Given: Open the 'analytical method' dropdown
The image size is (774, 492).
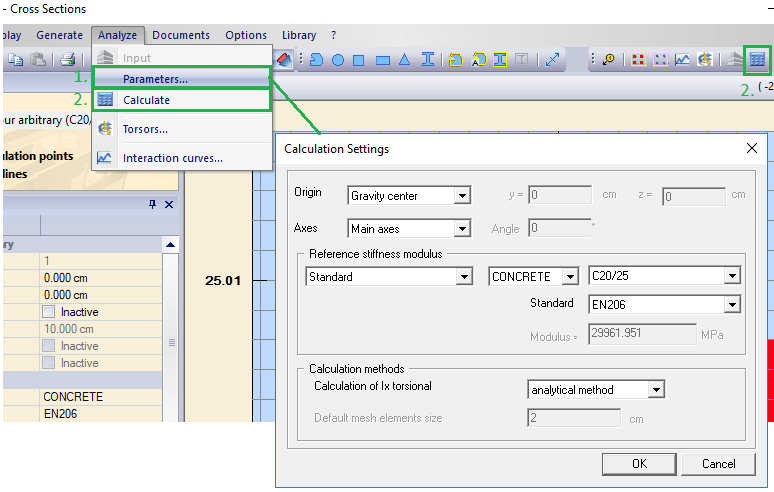Looking at the screenshot, I should click(x=656, y=390).
